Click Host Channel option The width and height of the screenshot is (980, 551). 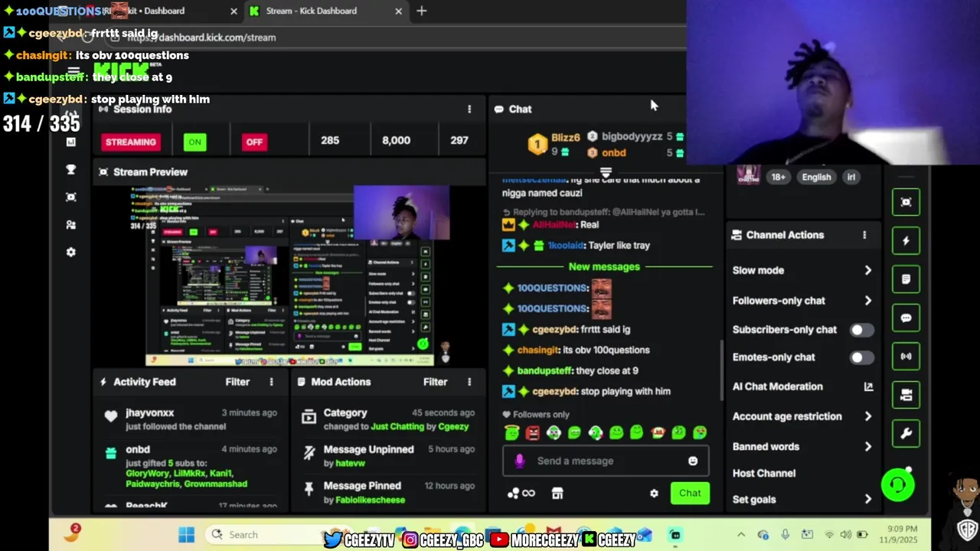(x=764, y=473)
